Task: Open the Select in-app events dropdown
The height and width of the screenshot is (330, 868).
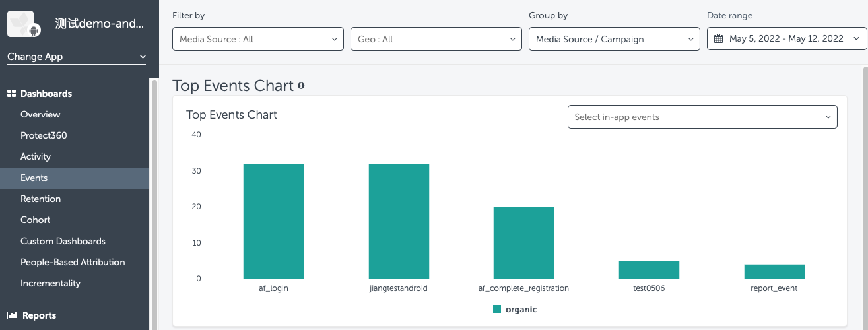Action: point(702,117)
